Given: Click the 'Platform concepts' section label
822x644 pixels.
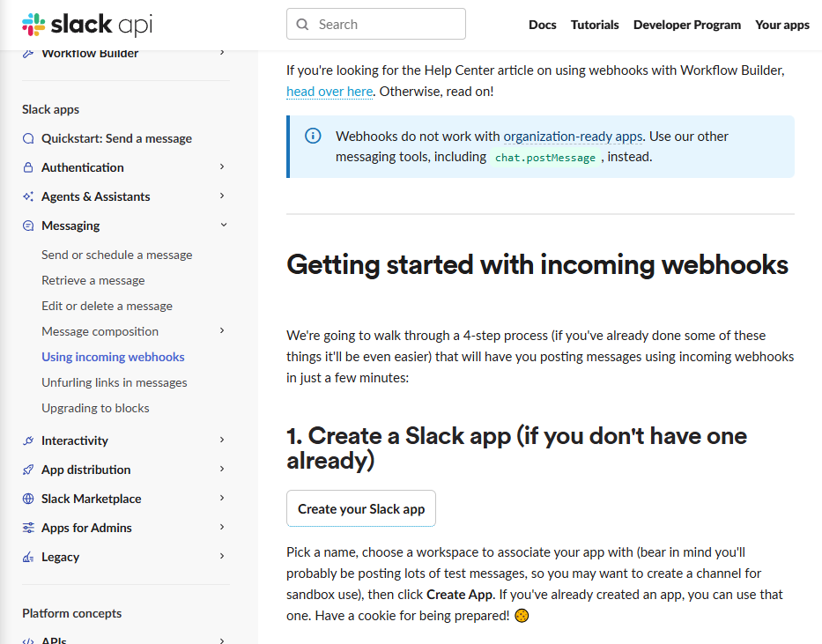Looking at the screenshot, I should click(72, 613).
